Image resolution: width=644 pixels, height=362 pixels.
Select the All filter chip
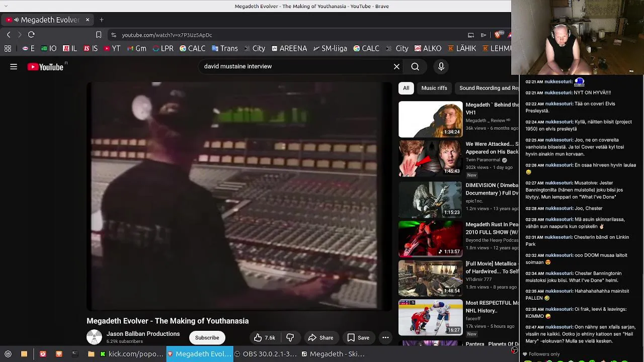406,88
